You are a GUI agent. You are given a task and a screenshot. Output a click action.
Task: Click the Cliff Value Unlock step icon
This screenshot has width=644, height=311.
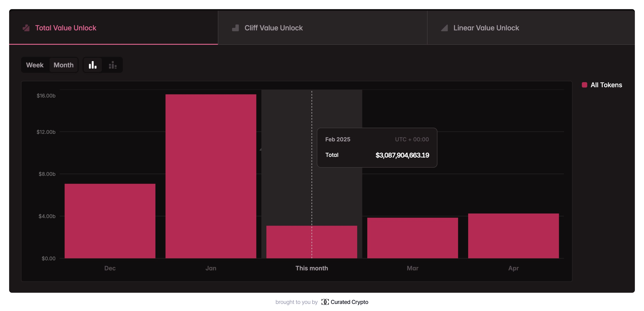[x=235, y=28]
